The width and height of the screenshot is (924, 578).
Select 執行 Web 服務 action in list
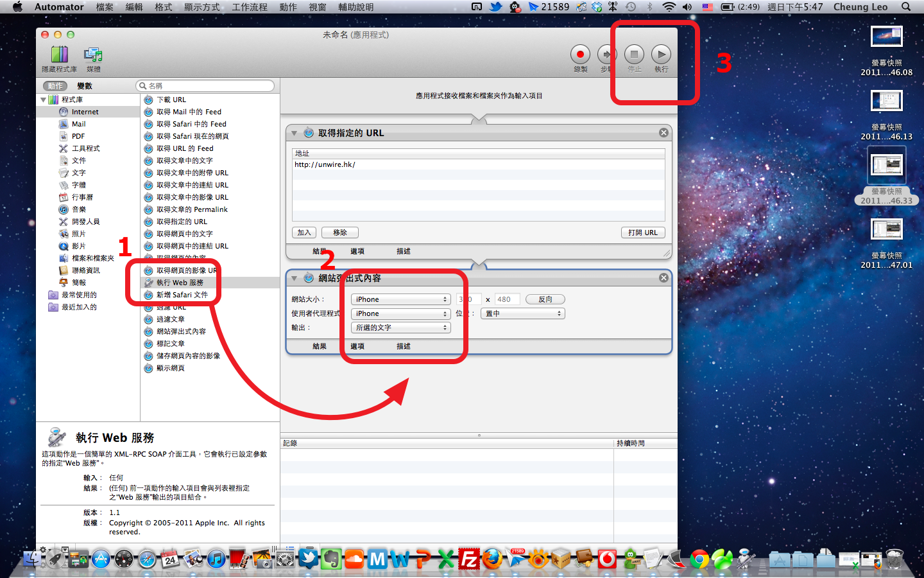tap(180, 283)
